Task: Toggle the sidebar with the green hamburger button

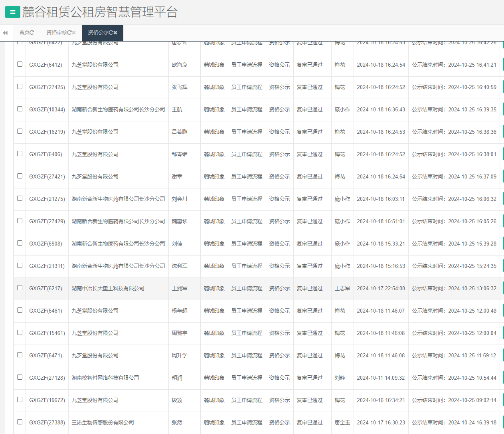Action: point(12,12)
